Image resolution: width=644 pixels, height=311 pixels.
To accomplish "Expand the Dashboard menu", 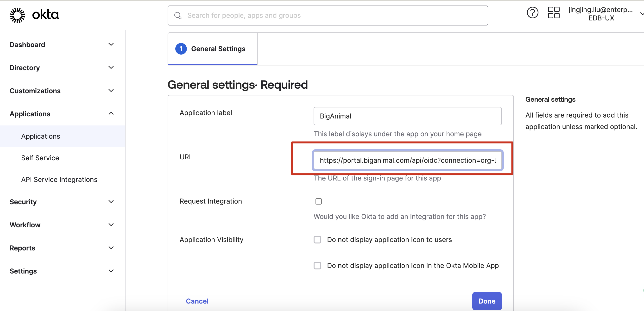I will click(62, 45).
